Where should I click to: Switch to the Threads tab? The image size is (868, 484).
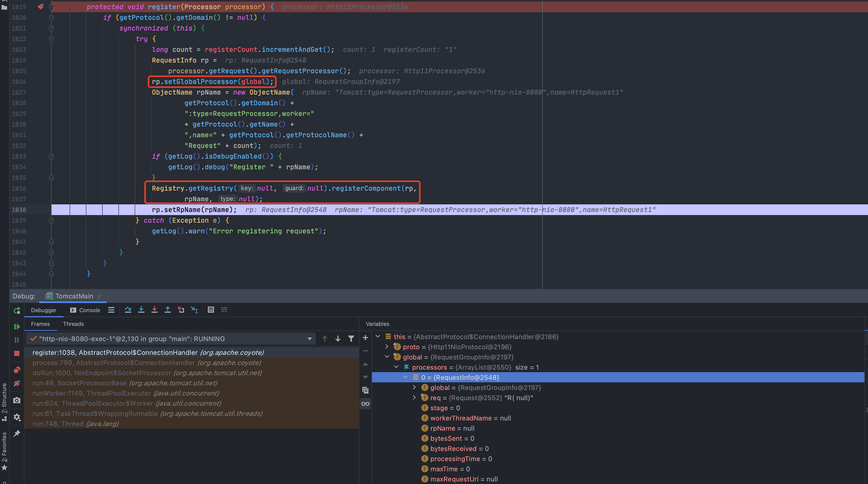(x=73, y=324)
